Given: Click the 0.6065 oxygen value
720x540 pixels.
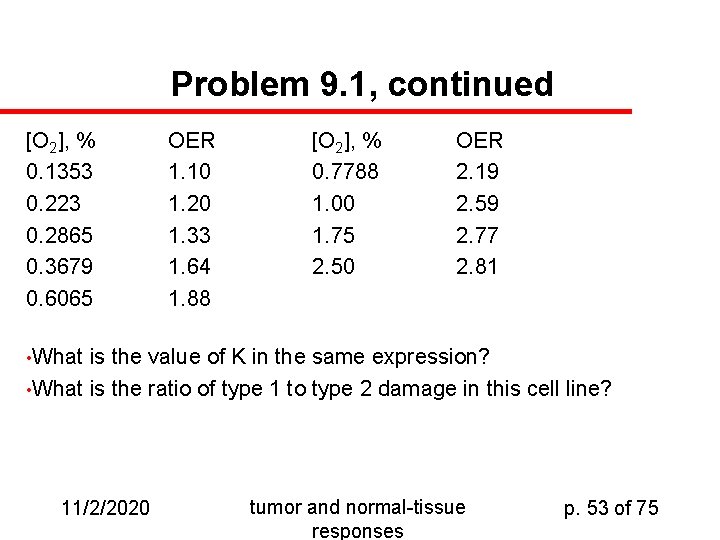Looking at the screenshot, I should point(59,298).
